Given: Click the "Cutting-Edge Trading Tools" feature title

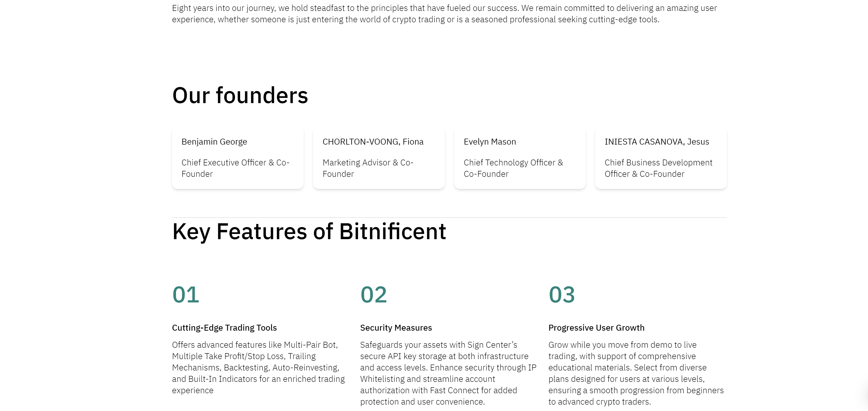Looking at the screenshot, I should pos(224,328).
